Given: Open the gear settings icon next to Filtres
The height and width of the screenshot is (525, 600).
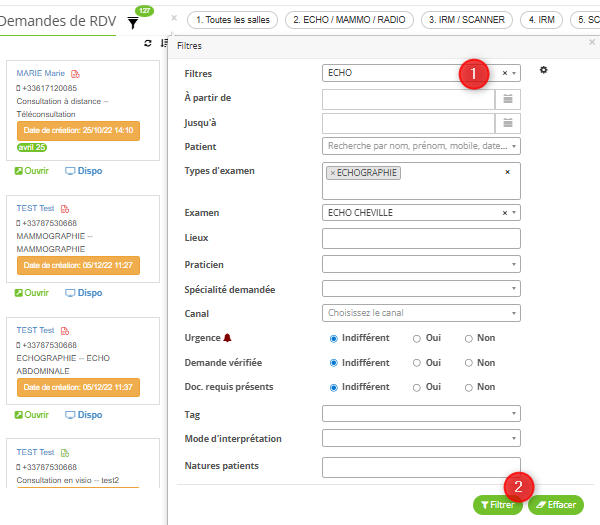Looking at the screenshot, I should coord(544,70).
